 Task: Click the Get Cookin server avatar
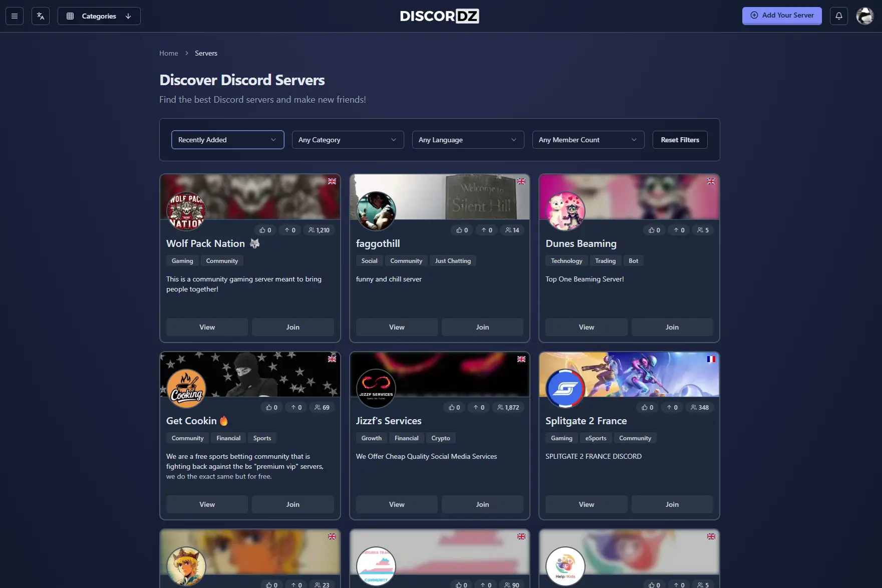click(186, 389)
